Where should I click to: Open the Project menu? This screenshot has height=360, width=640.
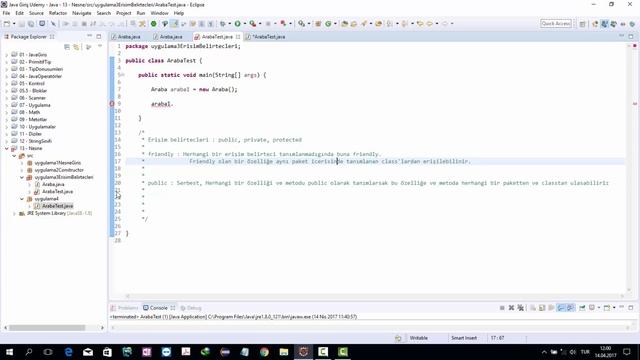coord(124,13)
